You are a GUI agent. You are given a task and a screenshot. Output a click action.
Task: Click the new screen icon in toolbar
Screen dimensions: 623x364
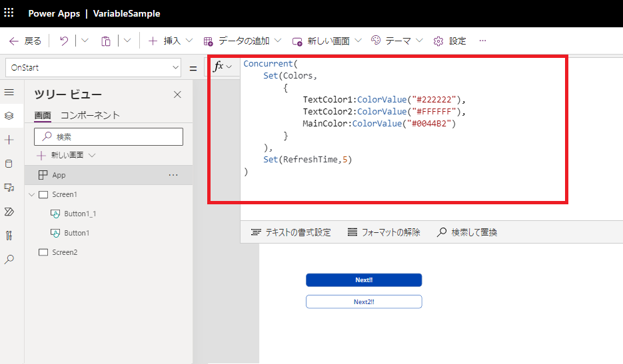pos(297,41)
